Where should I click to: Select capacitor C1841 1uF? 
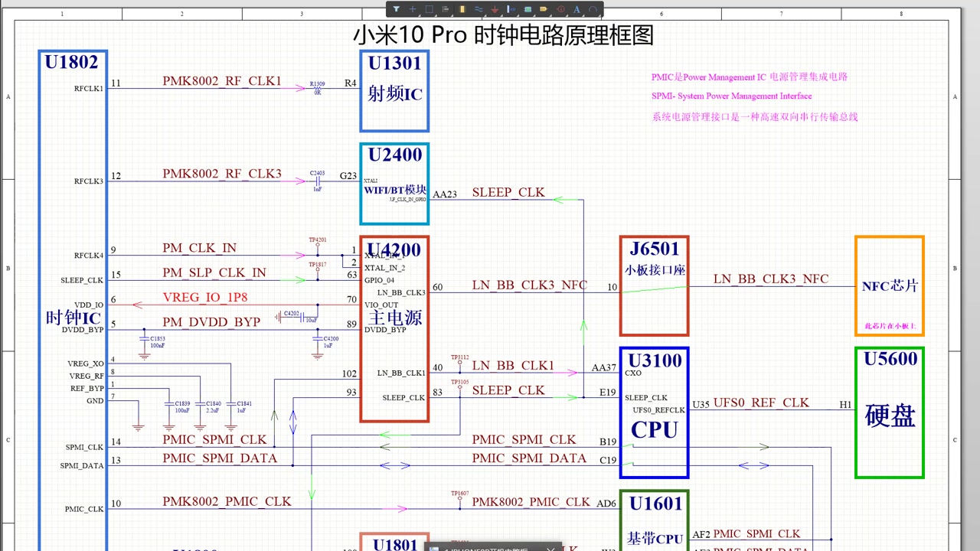pos(230,406)
